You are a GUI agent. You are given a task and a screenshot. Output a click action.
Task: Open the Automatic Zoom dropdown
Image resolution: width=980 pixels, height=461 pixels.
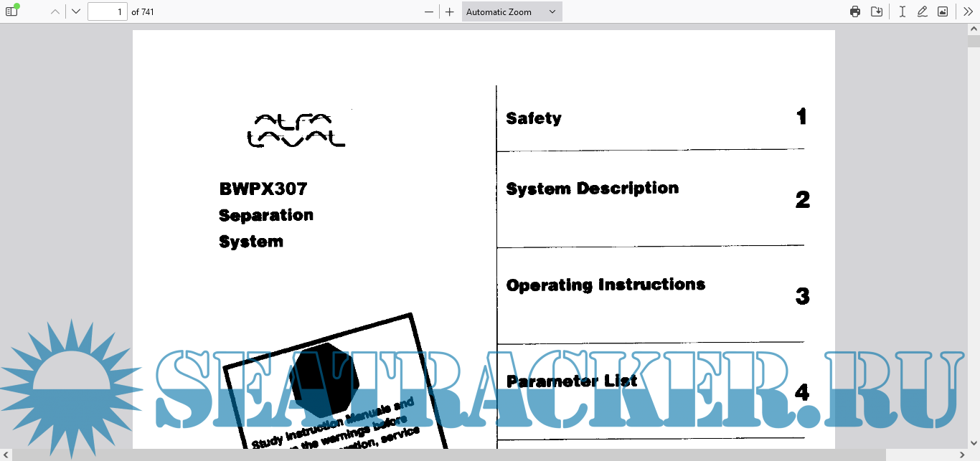pyautogui.click(x=512, y=11)
